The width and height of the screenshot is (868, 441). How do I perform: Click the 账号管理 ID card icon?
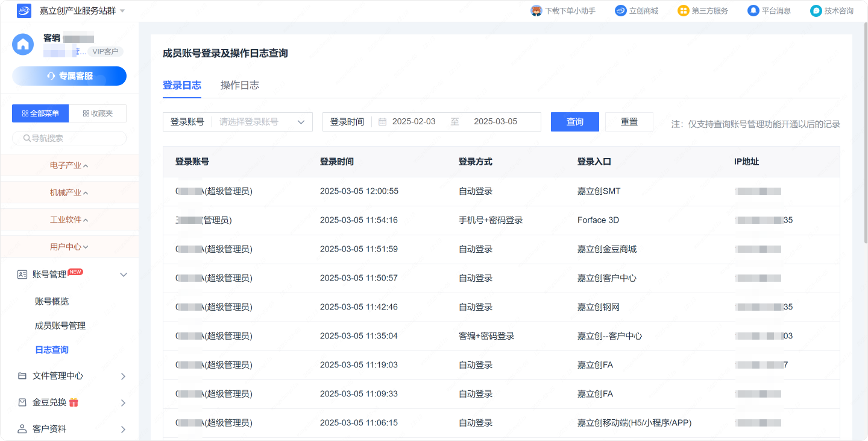(22, 274)
